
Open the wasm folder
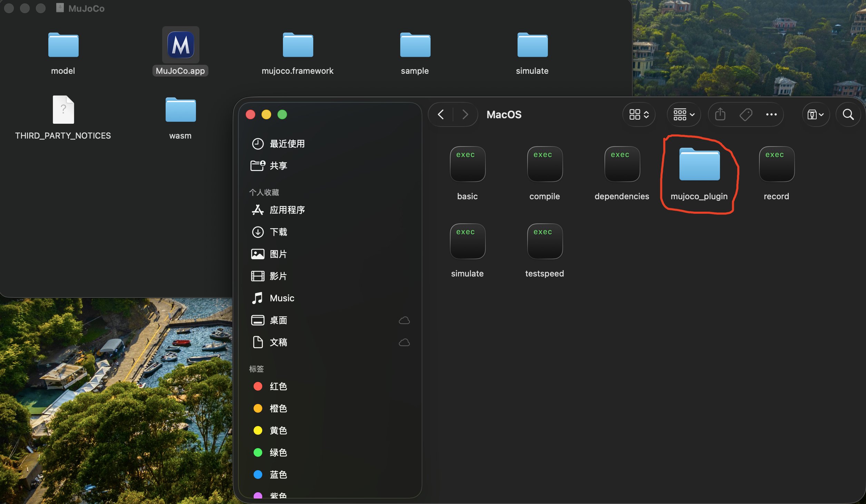pyautogui.click(x=180, y=110)
